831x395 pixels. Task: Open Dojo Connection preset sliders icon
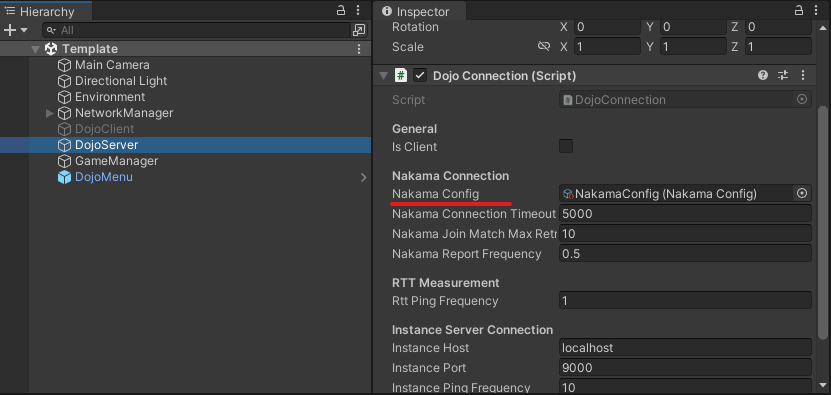click(783, 75)
